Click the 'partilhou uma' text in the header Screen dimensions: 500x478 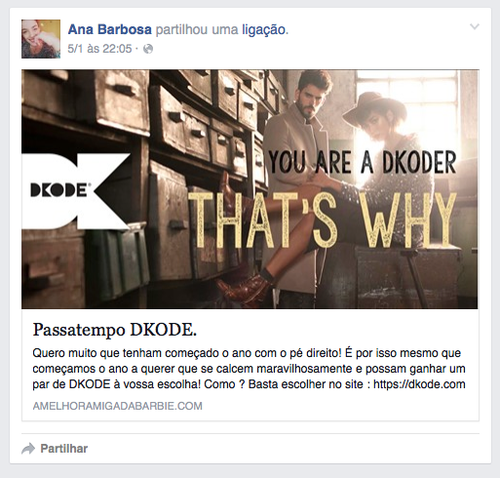pyautogui.click(x=197, y=30)
